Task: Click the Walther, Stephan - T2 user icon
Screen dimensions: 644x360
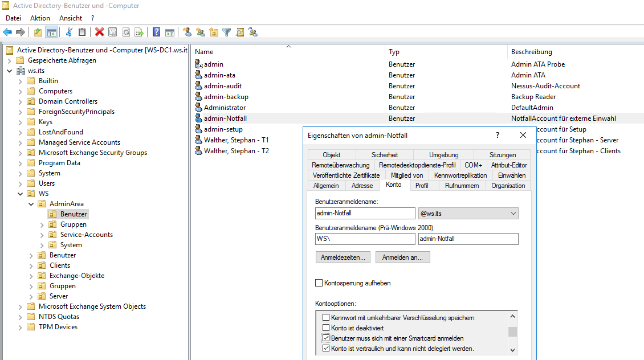Action: pos(199,150)
